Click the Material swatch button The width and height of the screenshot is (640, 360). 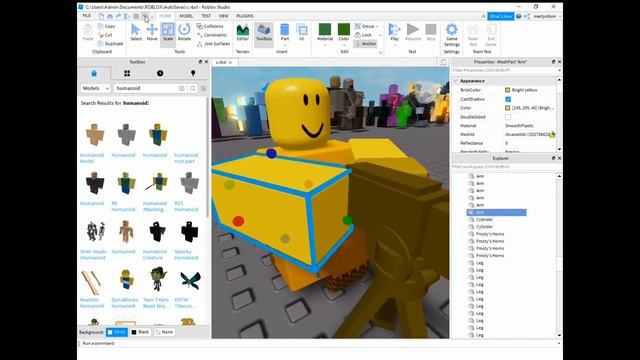point(325,31)
